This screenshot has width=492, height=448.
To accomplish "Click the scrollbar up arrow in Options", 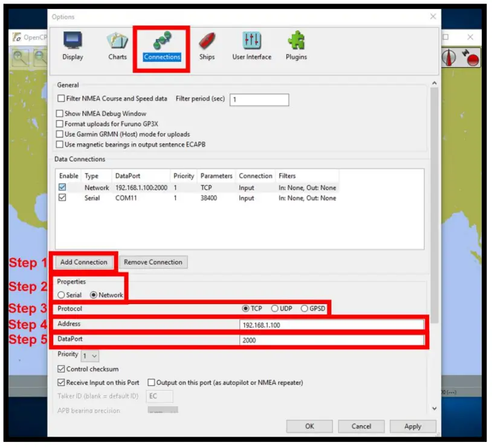I will coord(434,83).
